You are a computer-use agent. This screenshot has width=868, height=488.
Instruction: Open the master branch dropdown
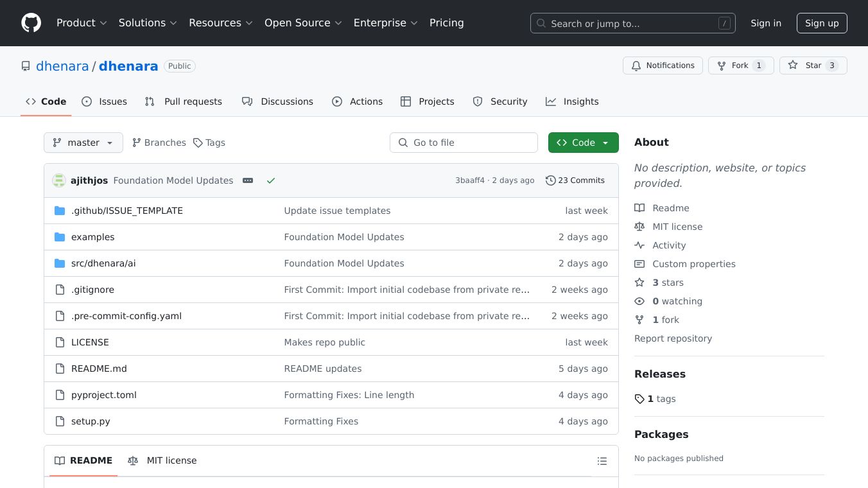coord(83,143)
